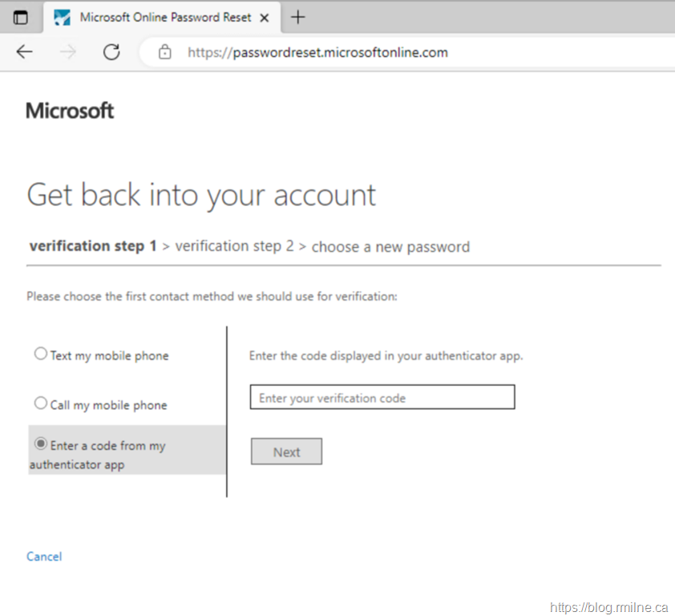Open a new tab with the plus icon
The height and width of the screenshot is (616, 675).
click(298, 17)
